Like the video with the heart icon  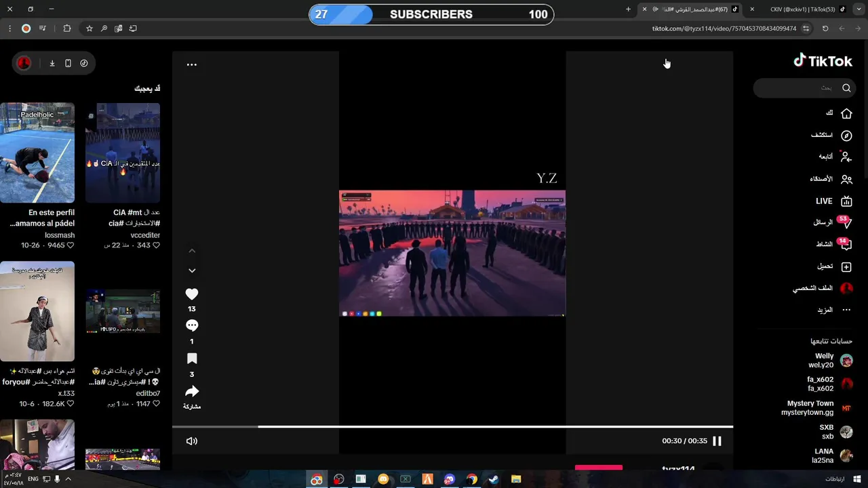(x=192, y=294)
